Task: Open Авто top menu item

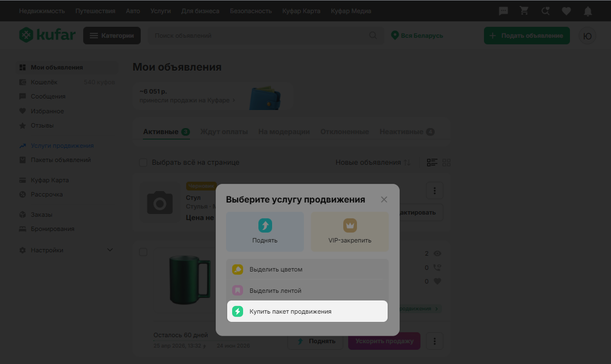Action: point(133,11)
